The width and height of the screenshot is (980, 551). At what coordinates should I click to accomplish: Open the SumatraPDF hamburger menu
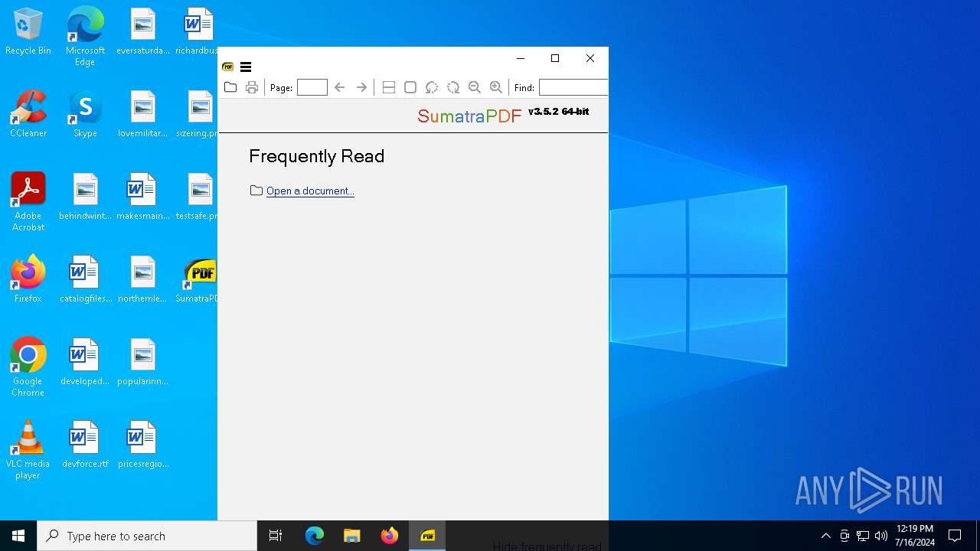(x=246, y=67)
